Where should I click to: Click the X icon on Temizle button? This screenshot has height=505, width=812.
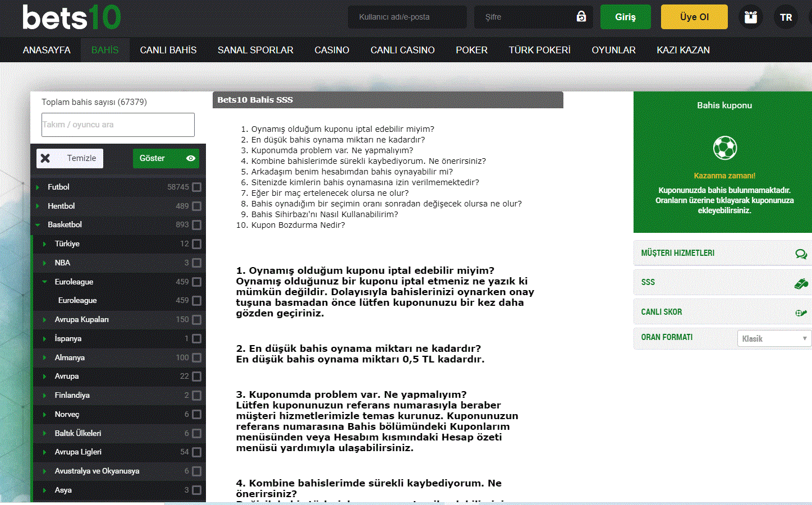45,158
